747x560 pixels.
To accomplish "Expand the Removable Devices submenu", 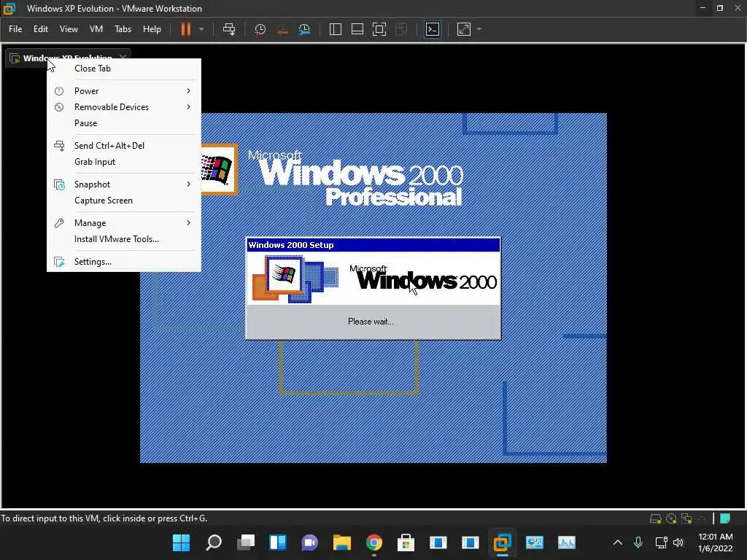I will tap(124, 107).
